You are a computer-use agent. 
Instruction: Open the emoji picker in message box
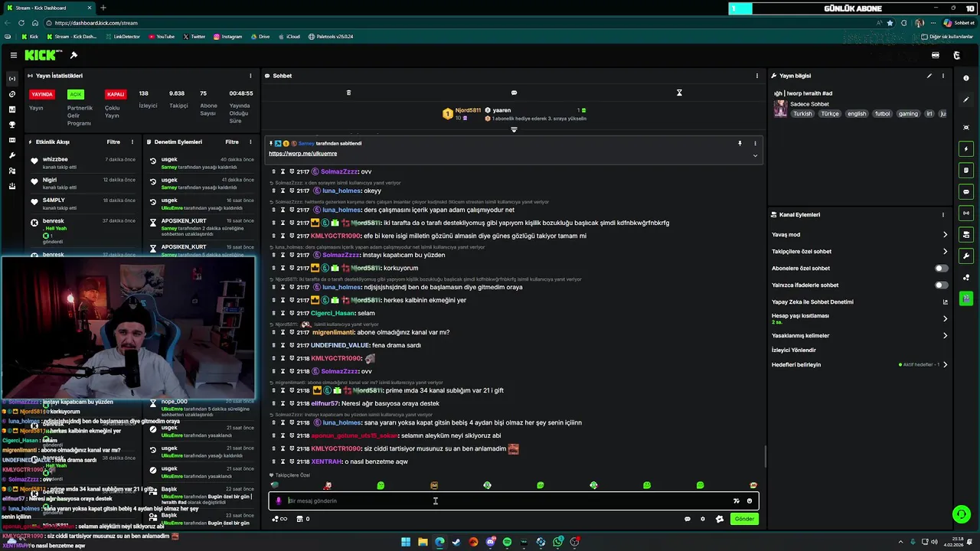point(750,500)
